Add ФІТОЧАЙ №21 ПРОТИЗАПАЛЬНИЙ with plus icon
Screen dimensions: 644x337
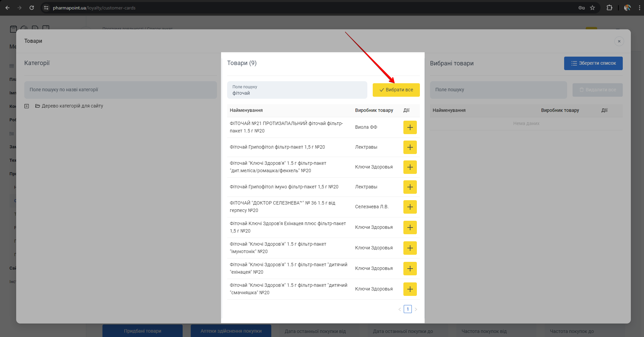tap(410, 127)
